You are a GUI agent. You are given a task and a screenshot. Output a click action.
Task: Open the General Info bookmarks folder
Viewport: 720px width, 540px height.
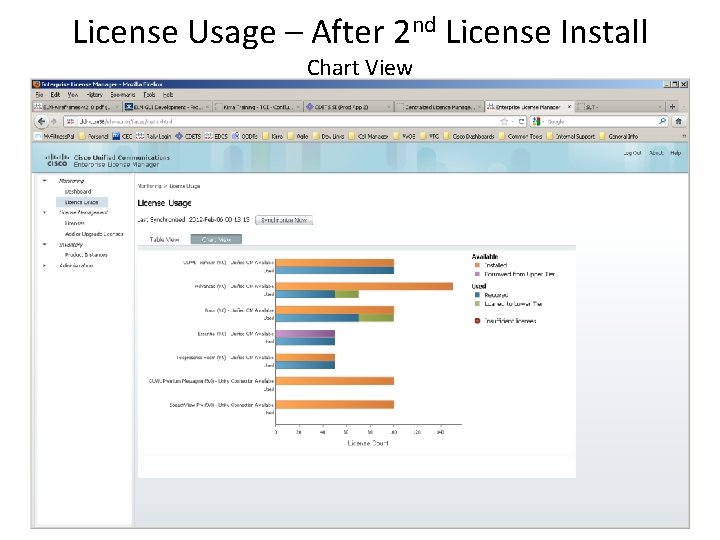pos(619,136)
